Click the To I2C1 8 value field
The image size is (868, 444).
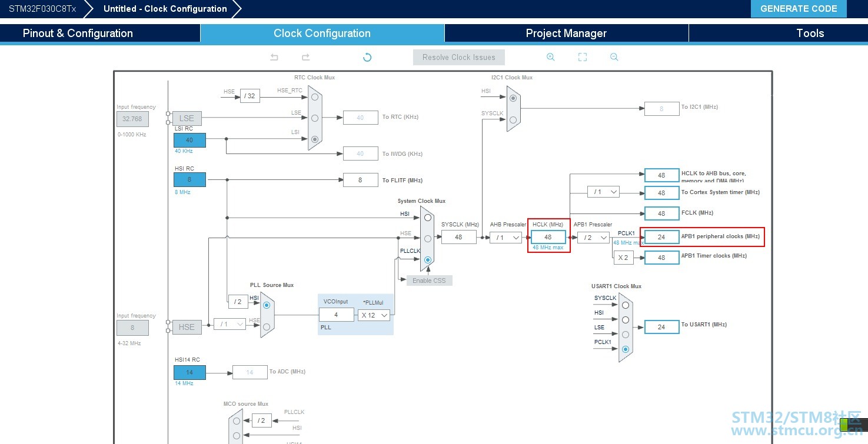pos(661,109)
